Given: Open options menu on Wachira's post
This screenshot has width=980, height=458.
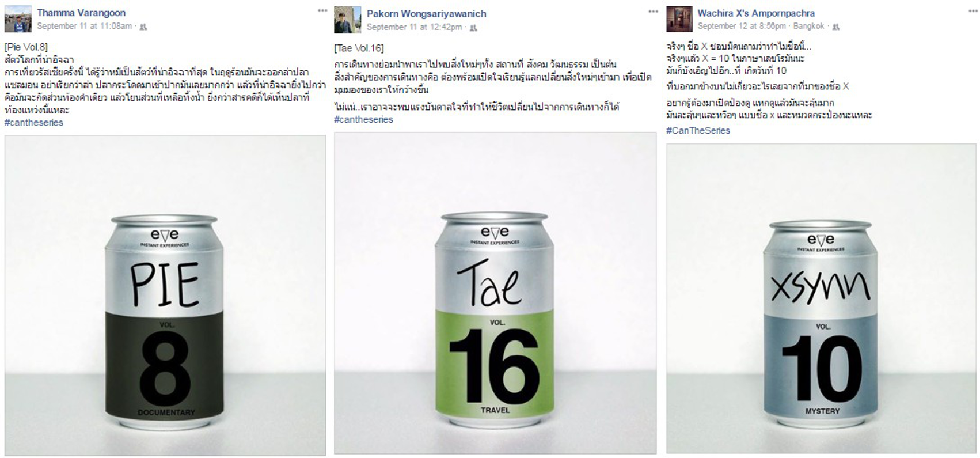Looking at the screenshot, I should 971,11.
